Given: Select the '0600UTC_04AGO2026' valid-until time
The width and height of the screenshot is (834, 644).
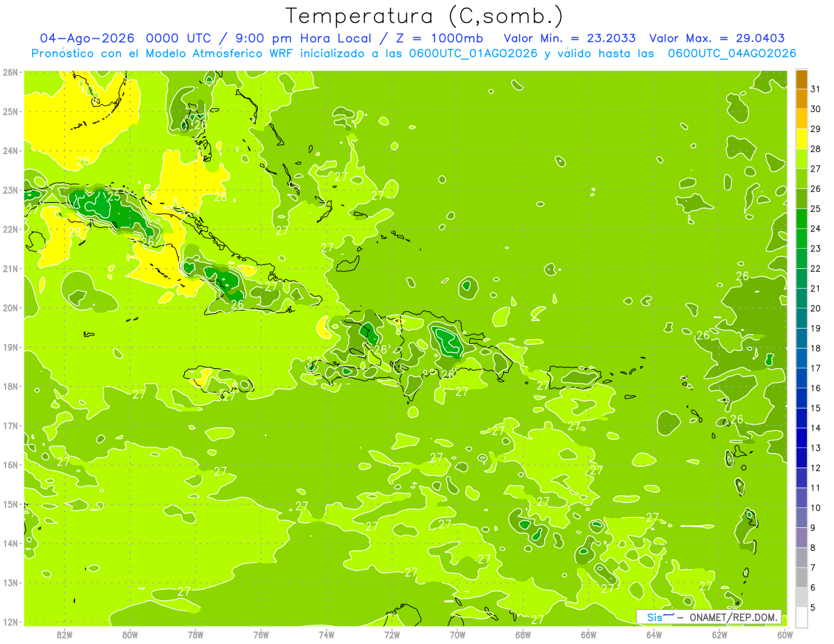Looking at the screenshot, I should tap(732, 53).
